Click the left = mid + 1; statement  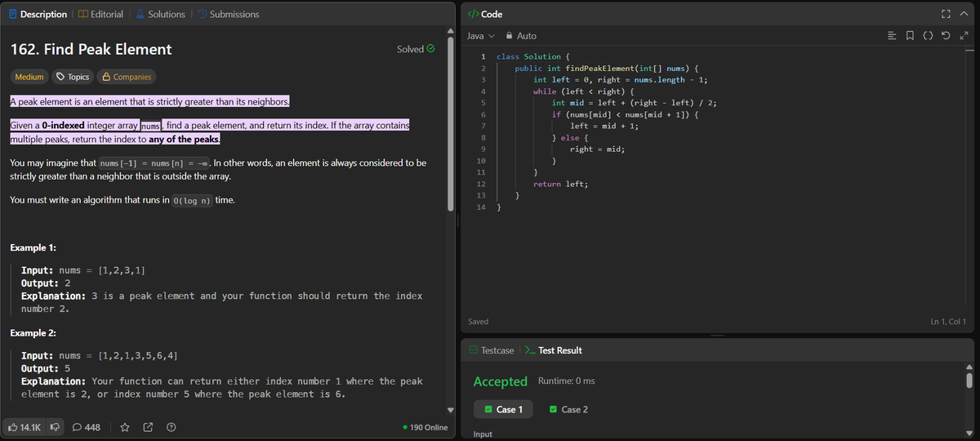click(604, 127)
